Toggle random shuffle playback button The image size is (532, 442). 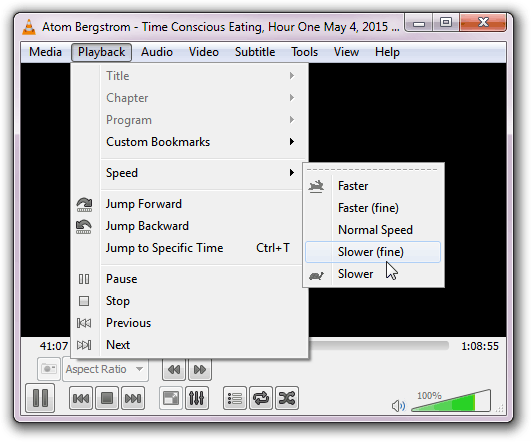click(x=287, y=398)
